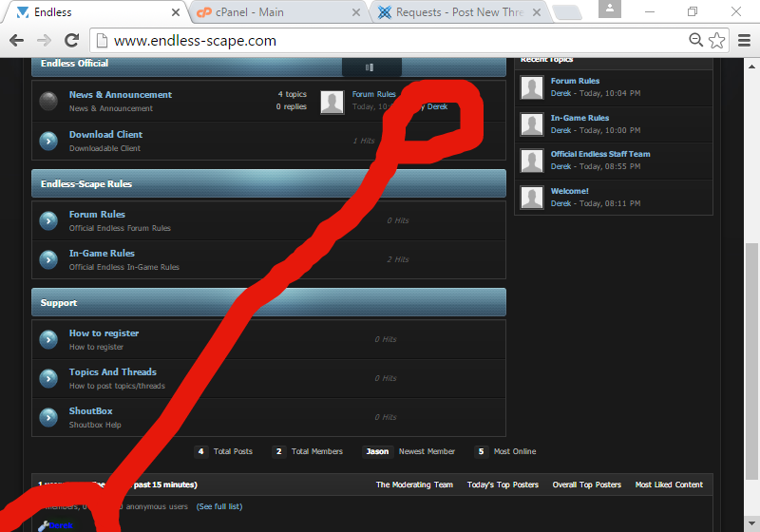Open the Topics And Threads support link
The width and height of the screenshot is (760, 532).
coord(112,372)
